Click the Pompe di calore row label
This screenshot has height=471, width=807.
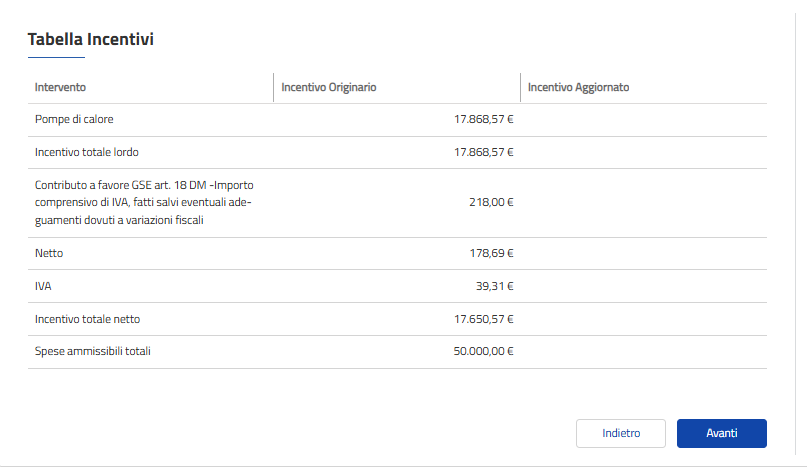click(74, 119)
